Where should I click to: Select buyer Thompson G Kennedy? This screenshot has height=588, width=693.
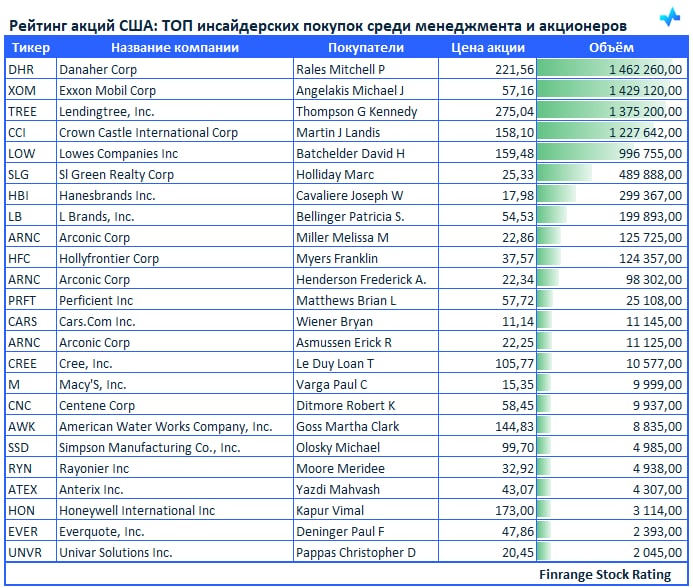click(x=366, y=111)
